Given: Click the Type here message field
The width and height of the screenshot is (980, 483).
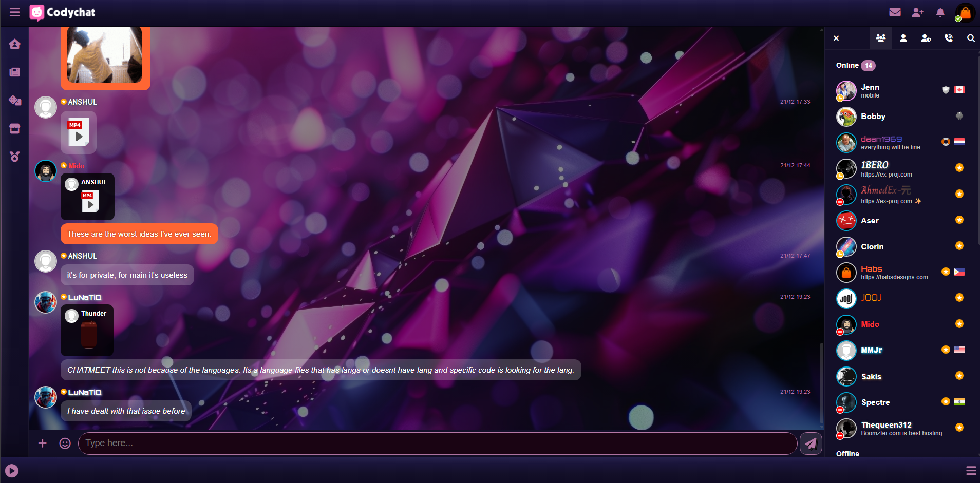Looking at the screenshot, I should [x=437, y=443].
